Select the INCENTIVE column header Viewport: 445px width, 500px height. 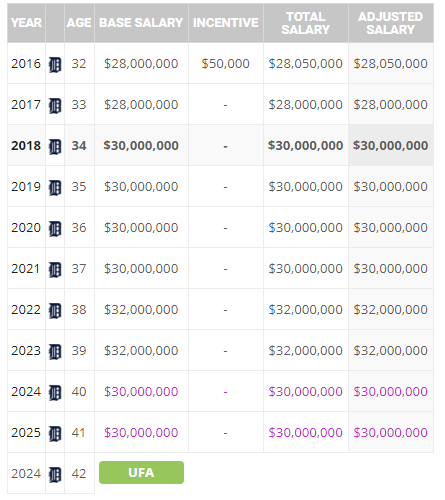pyautogui.click(x=226, y=23)
